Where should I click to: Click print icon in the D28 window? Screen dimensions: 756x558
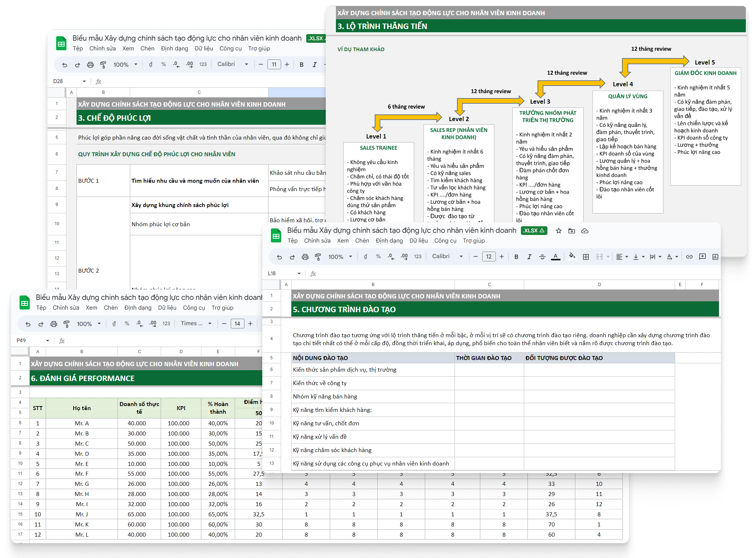(x=90, y=65)
